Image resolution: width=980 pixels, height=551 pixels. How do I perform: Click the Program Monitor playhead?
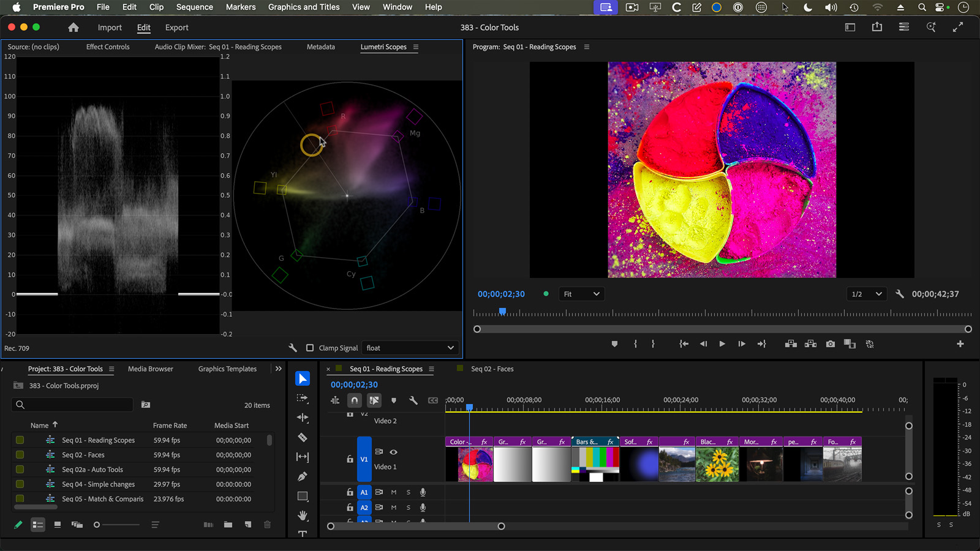click(x=502, y=312)
